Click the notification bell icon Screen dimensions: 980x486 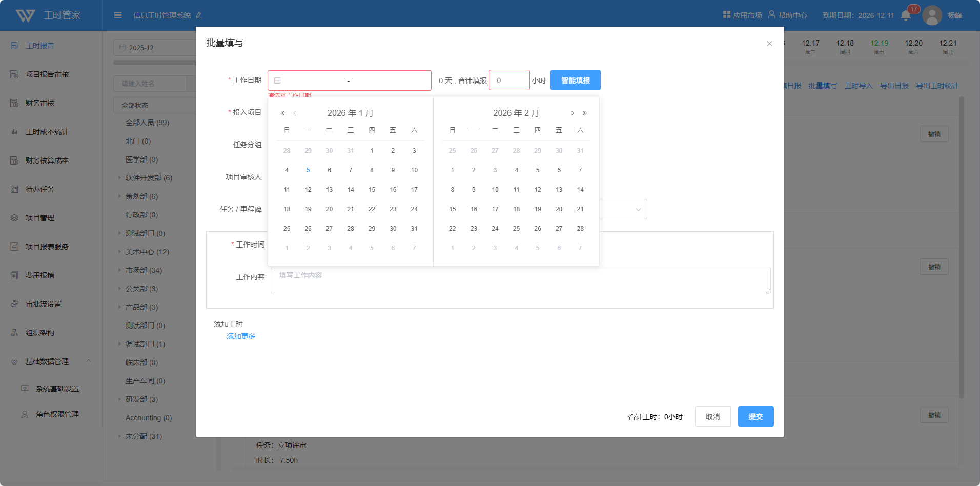pyautogui.click(x=905, y=15)
